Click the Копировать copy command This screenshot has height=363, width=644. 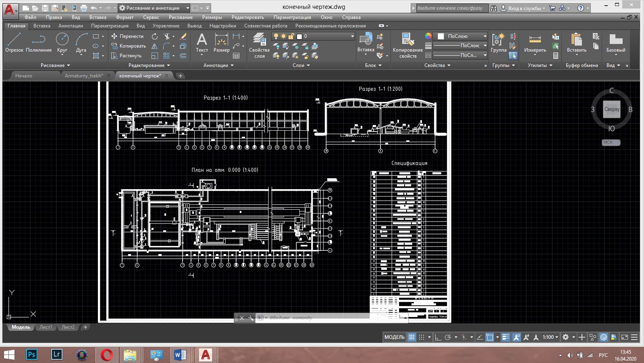[x=128, y=46]
